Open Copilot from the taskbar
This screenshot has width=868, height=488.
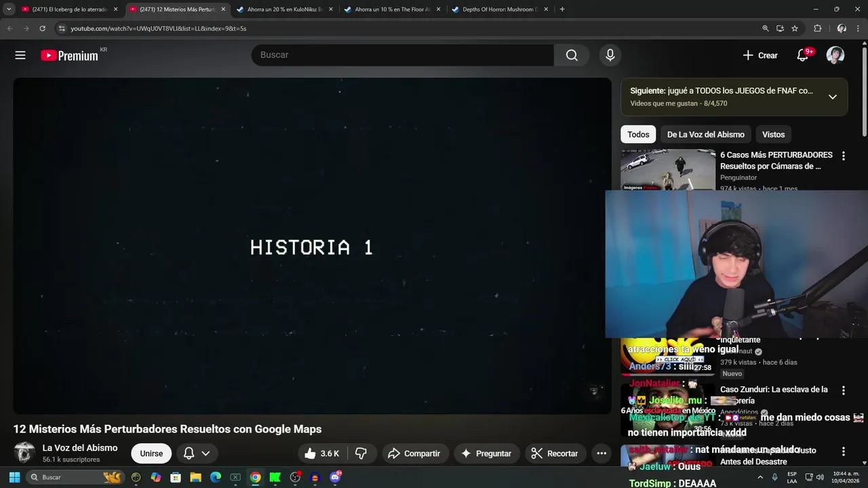(x=156, y=477)
